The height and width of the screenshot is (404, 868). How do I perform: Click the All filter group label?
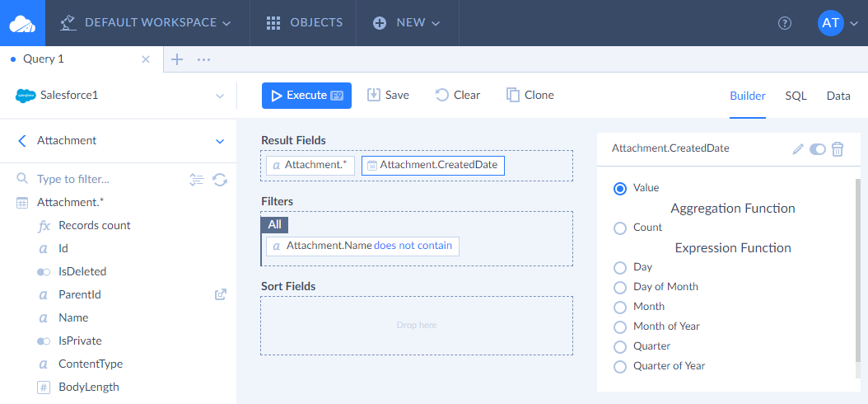274,224
